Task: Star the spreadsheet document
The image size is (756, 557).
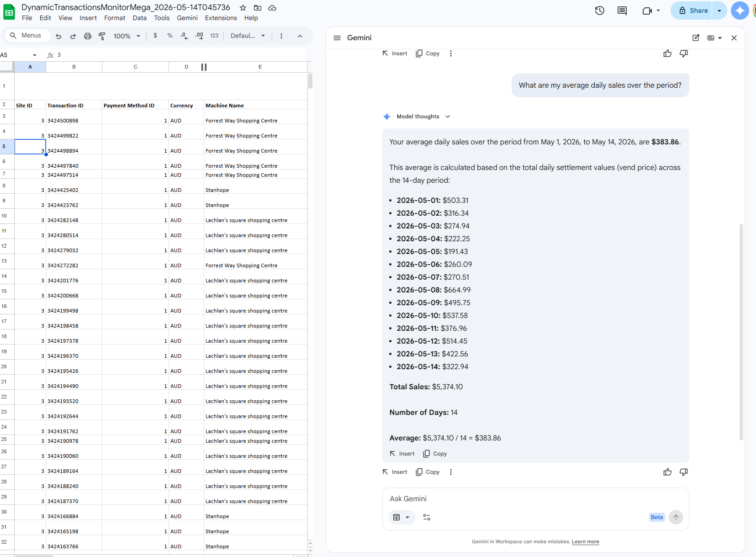Action: [243, 8]
